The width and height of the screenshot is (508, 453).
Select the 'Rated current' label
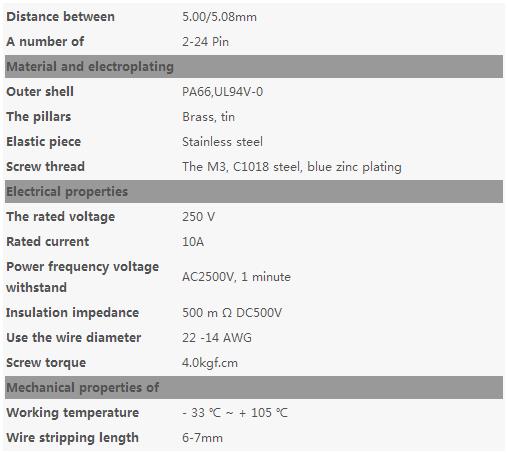48,242
